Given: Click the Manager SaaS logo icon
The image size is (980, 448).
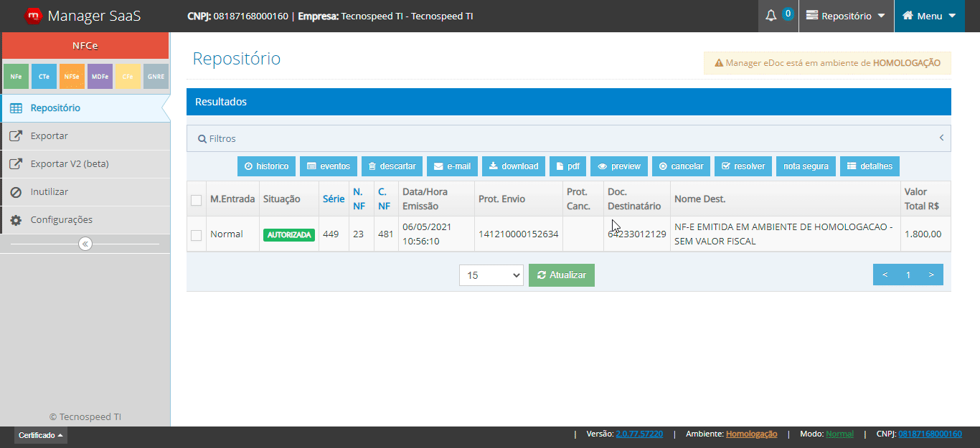Looking at the screenshot, I should point(33,16).
